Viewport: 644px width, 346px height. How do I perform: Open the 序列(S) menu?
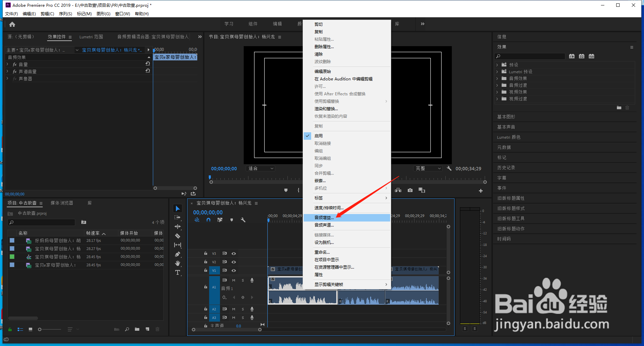(x=65, y=14)
